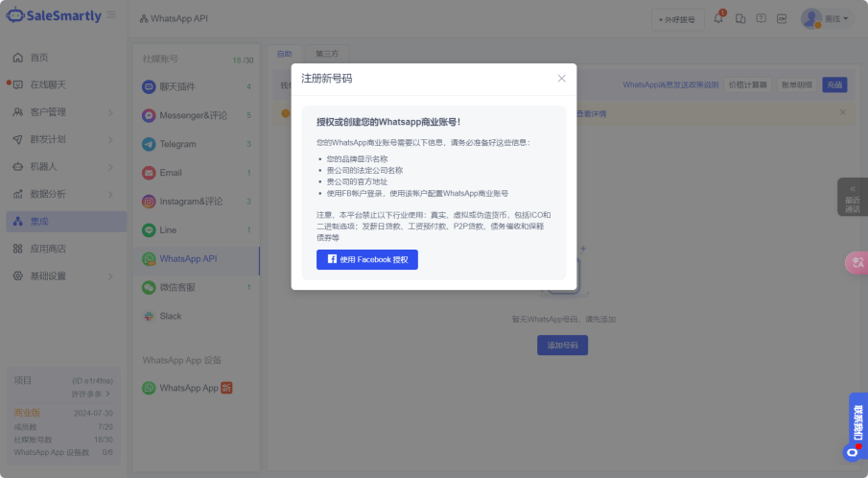Click the WhatsApp API channel icon

click(149, 258)
